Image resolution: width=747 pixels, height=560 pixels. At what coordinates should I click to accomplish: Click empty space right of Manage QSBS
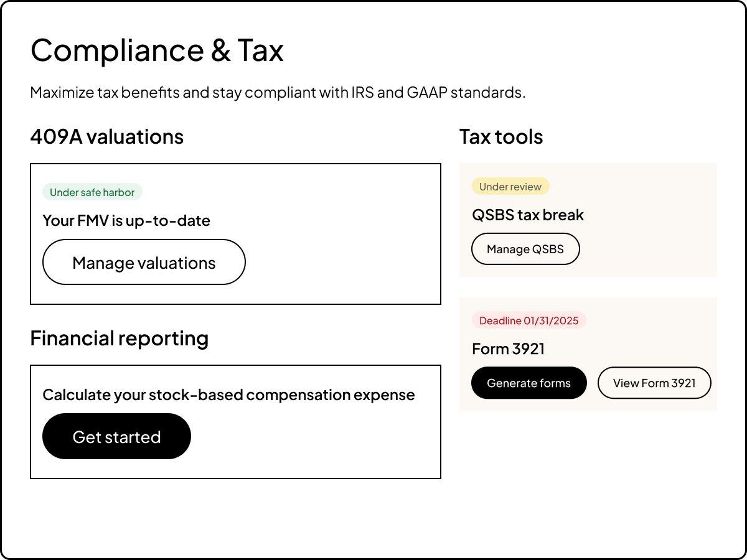[647, 249]
